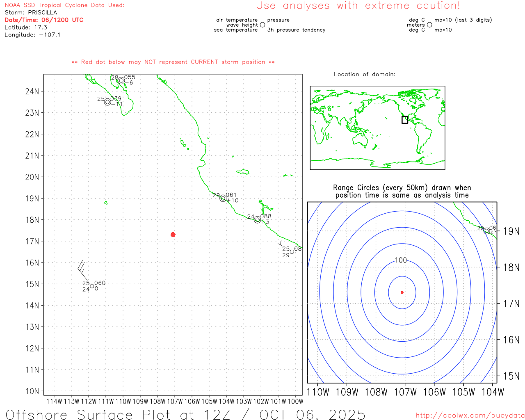Viewport: 525px width, 420px height.
Task: Open the coolwx.com/buoydata link
Action: pos(470,415)
